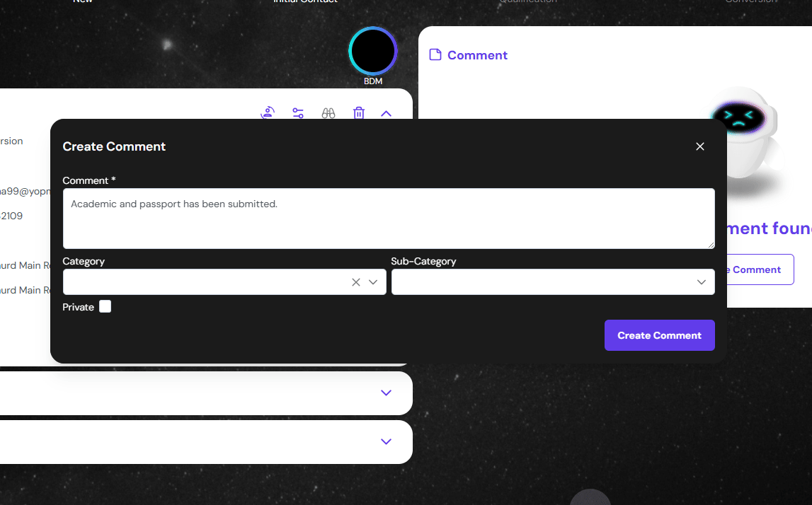Click the Comment panel document icon
The height and width of the screenshot is (505, 812).
click(x=435, y=55)
